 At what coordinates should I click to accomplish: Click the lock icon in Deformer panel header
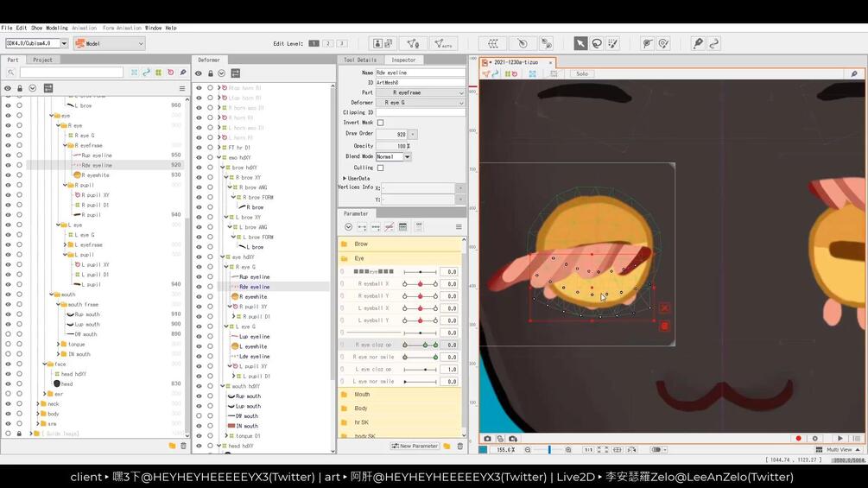coord(211,73)
